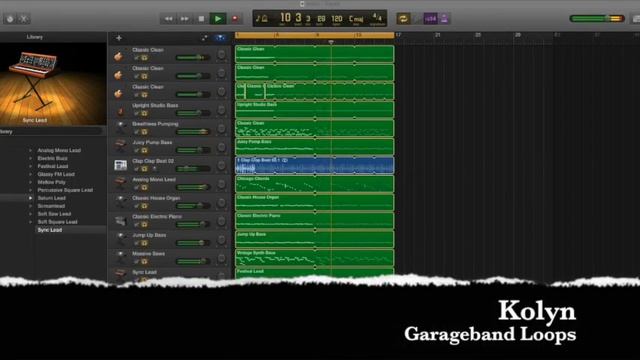Select Screamlead patch

click(51, 206)
